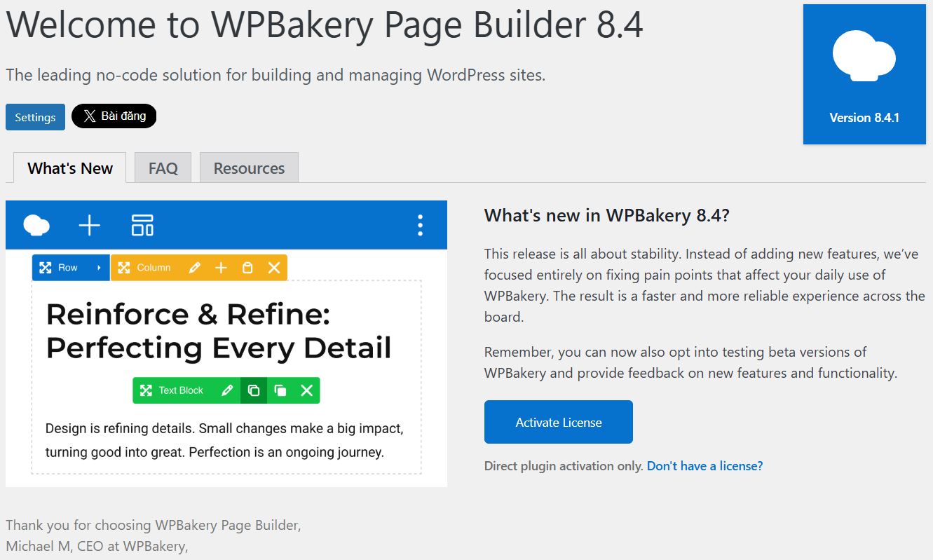Click the "Row" label in blue control
The width and height of the screenshot is (933, 560).
tap(68, 268)
